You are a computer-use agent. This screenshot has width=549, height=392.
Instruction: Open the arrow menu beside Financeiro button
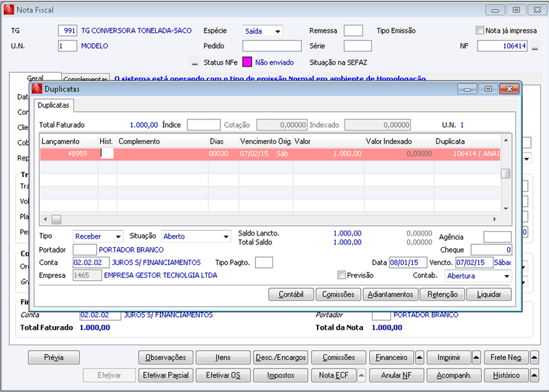(419, 358)
